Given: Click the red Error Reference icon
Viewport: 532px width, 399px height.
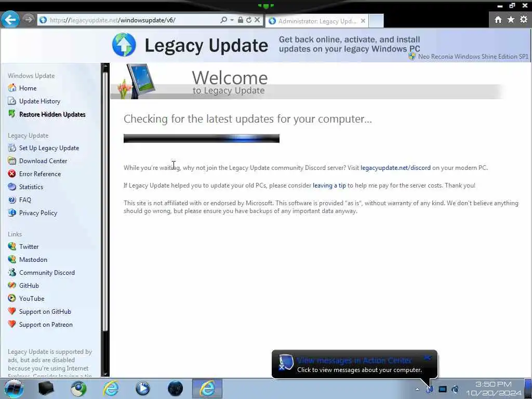Looking at the screenshot, I should pos(12,174).
